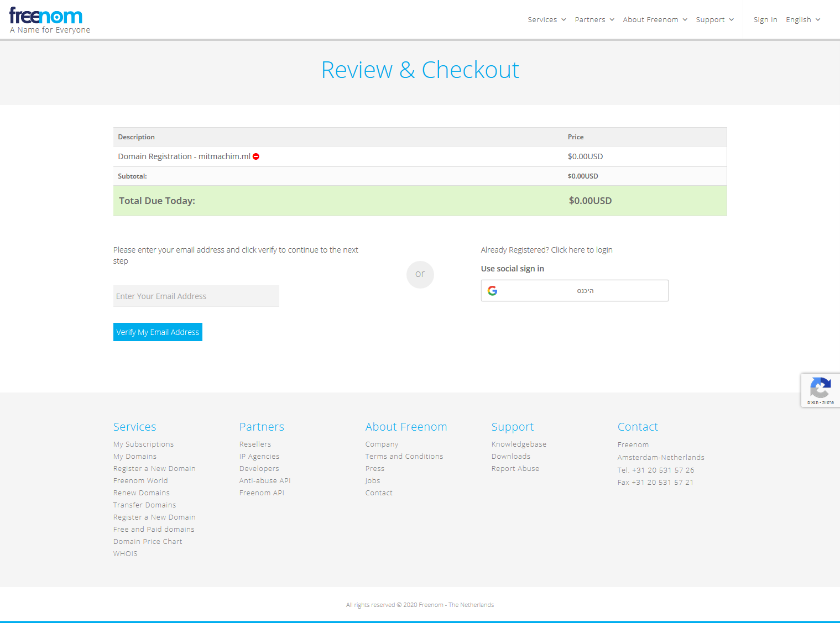Open My Subscriptions footer link

pos(143,444)
